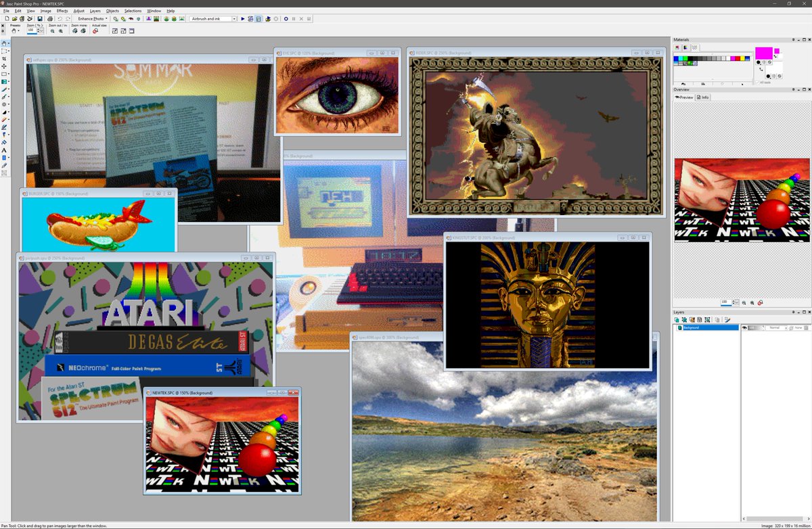Click the Zoom percent input field in tool options
Viewport: 812px width, 529px height.
coord(32,30)
